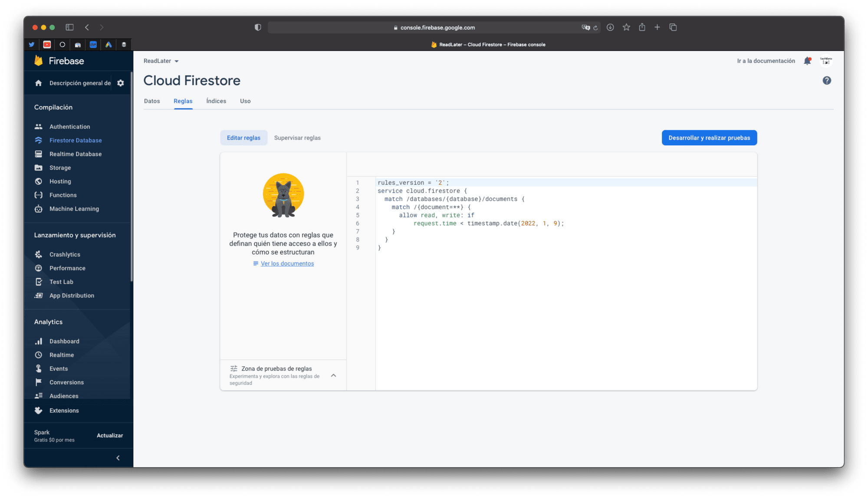This screenshot has height=499, width=868.
Task: Expand the Zona de pruebas de reglas panel
Action: click(333, 375)
